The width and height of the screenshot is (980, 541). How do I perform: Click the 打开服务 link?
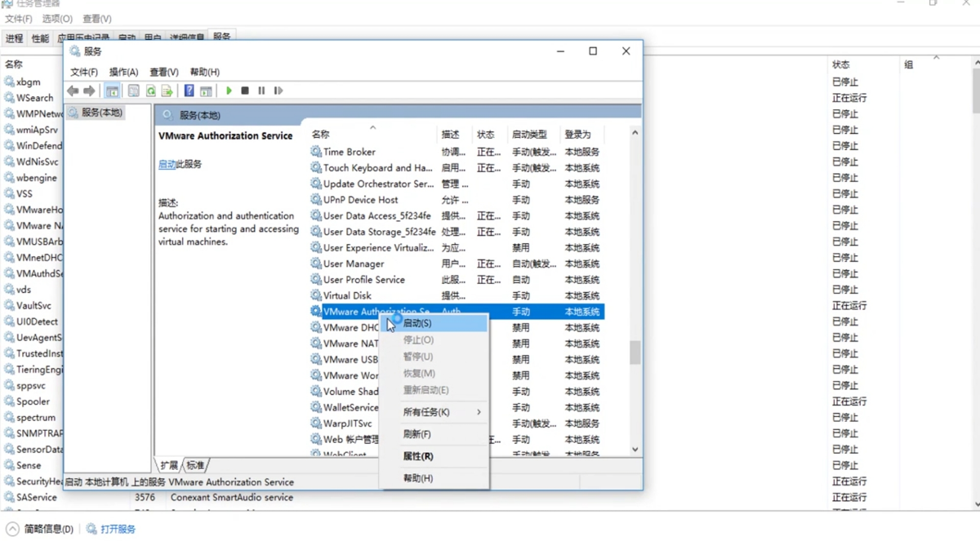point(117,528)
